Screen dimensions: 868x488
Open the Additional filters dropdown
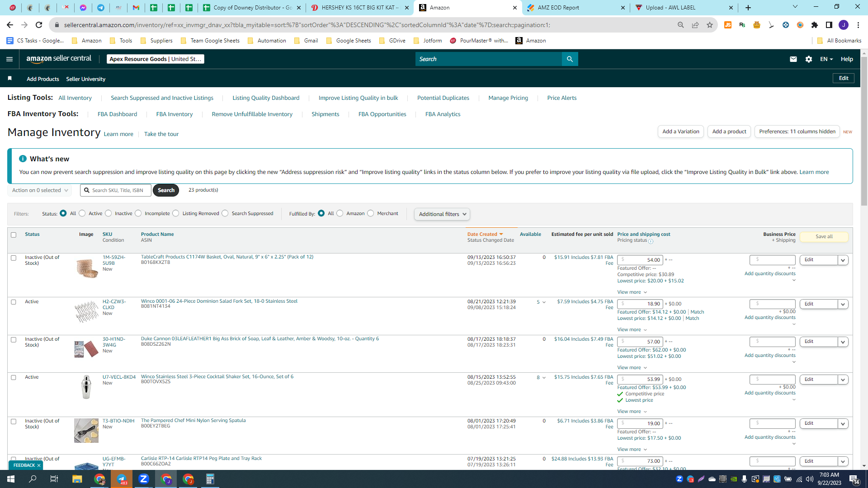pyautogui.click(x=442, y=214)
